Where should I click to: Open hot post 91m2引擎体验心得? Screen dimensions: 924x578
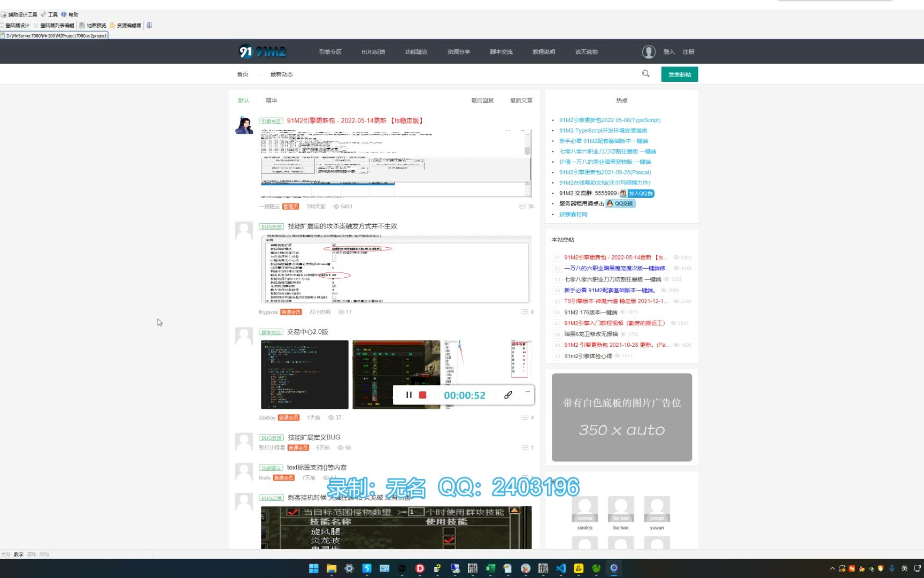588,356
